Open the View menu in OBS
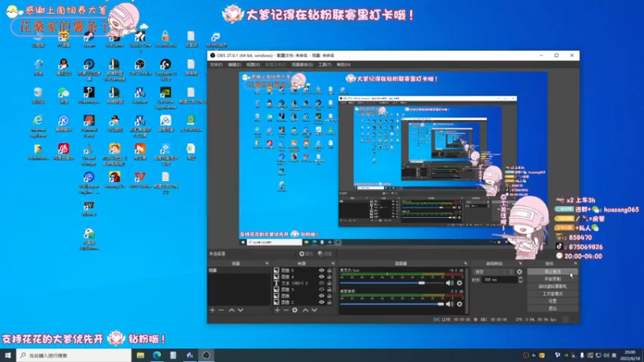Screen dimensions: 644x362 click(x=253, y=65)
